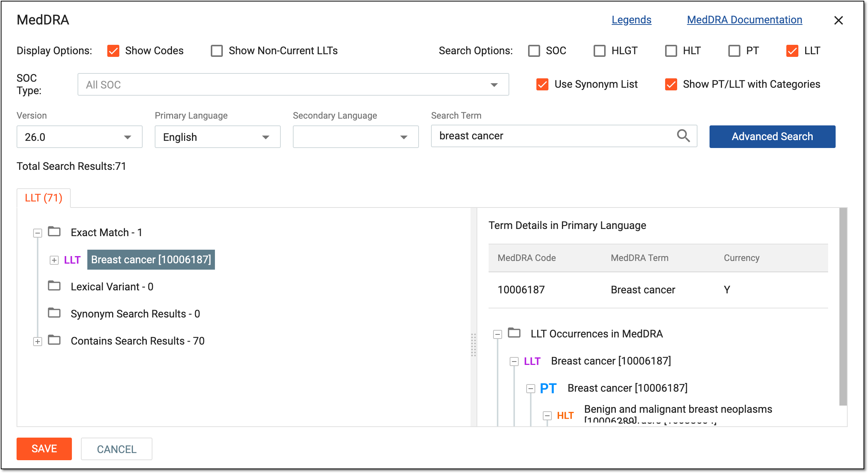Screen dimensions: 868x473
Task: Click PT Breast cancer [10006187] label
Action: click(x=627, y=388)
